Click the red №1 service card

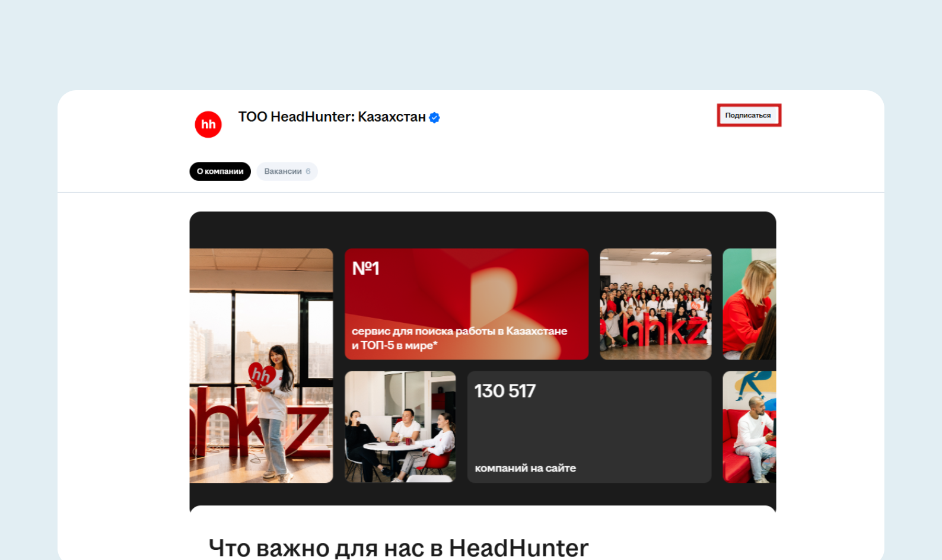[x=466, y=304]
